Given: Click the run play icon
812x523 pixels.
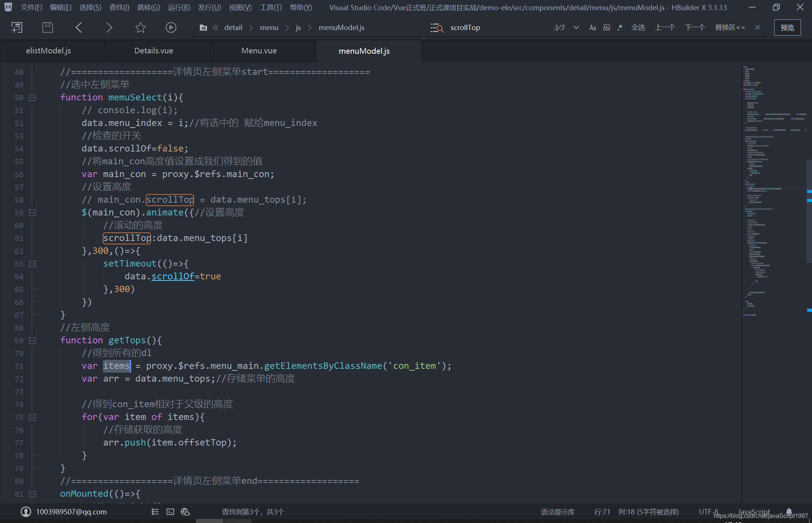Looking at the screenshot, I should click(171, 27).
